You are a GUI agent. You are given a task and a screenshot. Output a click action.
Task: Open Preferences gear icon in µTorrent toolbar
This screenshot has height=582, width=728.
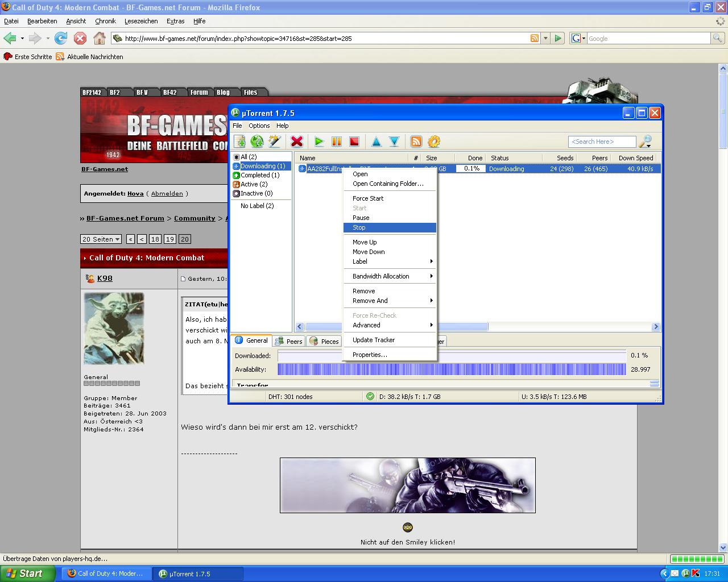click(x=434, y=142)
